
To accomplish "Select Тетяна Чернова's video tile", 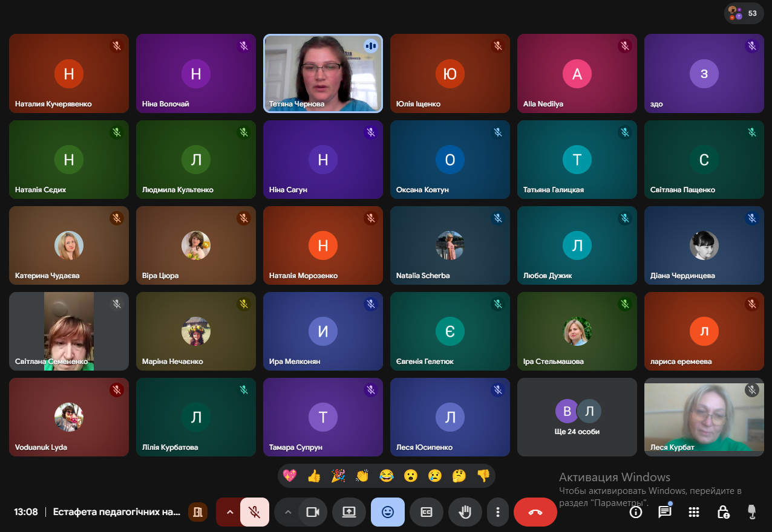I will [x=322, y=73].
